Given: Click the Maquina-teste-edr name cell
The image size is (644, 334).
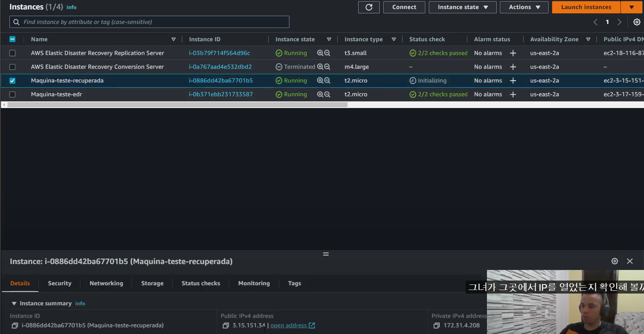Looking at the screenshot, I should (x=57, y=94).
